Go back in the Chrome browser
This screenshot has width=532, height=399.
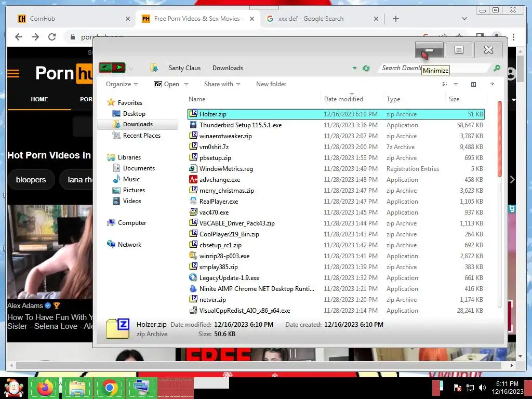19,37
